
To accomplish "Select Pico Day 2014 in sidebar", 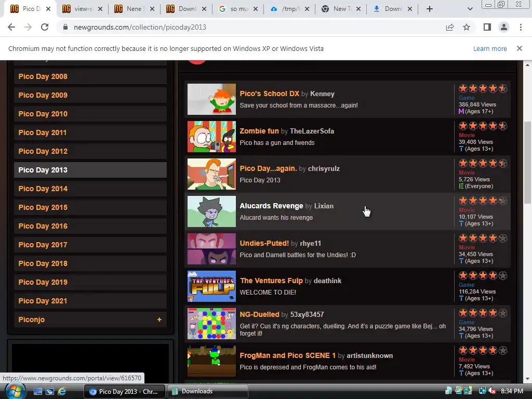I will [90, 189].
